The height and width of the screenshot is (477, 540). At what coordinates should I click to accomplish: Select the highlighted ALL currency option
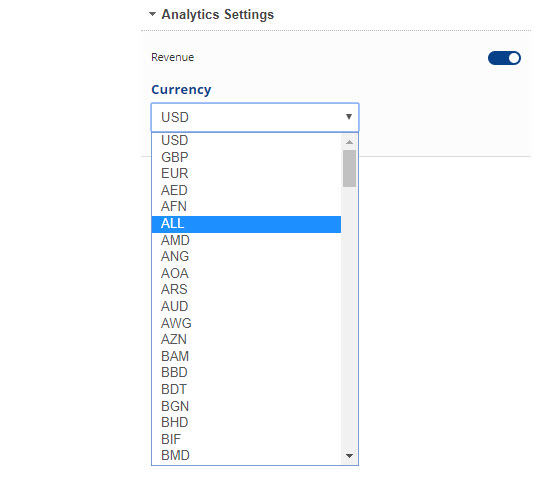[246, 224]
